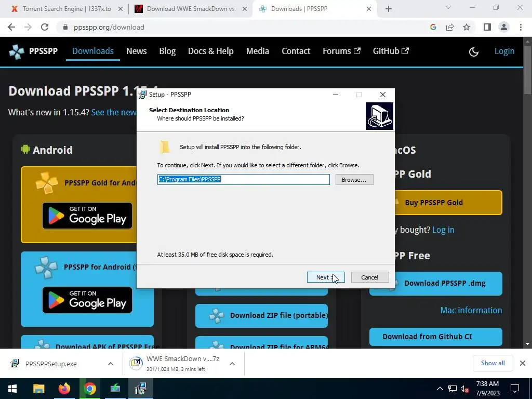The height and width of the screenshot is (399, 532).
Task: Click Download from Github CI button
Action: tap(436, 337)
